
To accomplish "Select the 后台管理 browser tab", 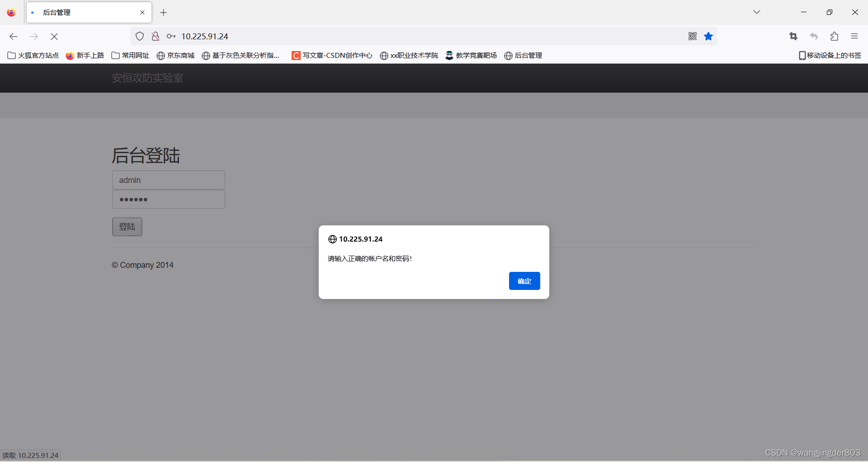I will (x=89, y=13).
